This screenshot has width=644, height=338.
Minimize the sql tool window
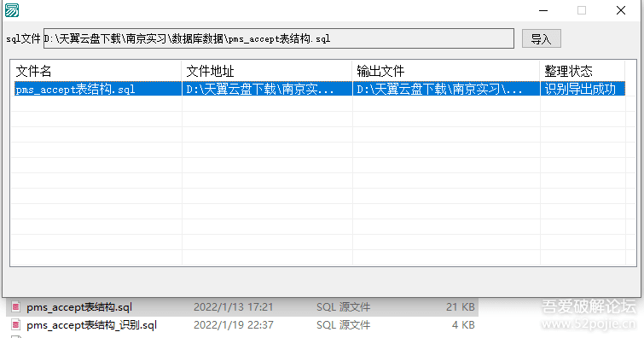[x=543, y=10]
